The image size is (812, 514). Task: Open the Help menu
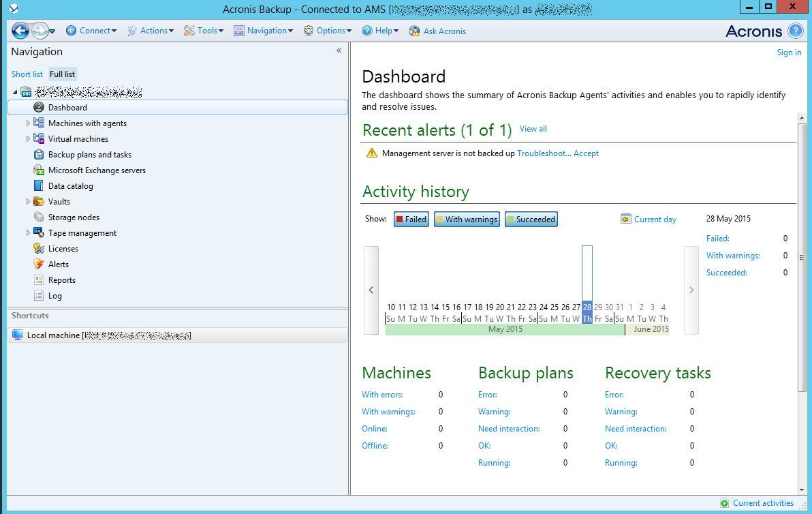coord(380,31)
